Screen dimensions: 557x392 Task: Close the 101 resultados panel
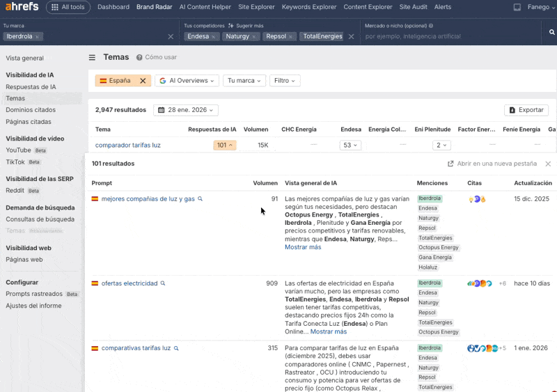[548, 164]
